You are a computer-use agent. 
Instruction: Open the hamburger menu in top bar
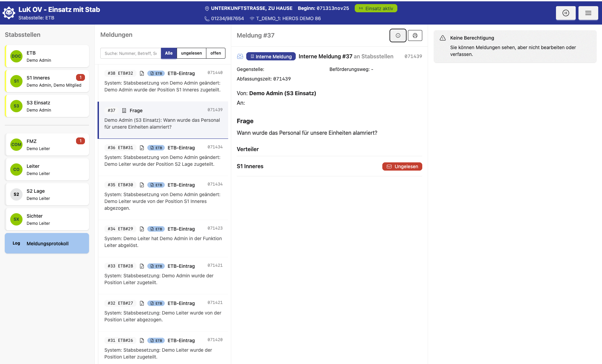coord(588,13)
